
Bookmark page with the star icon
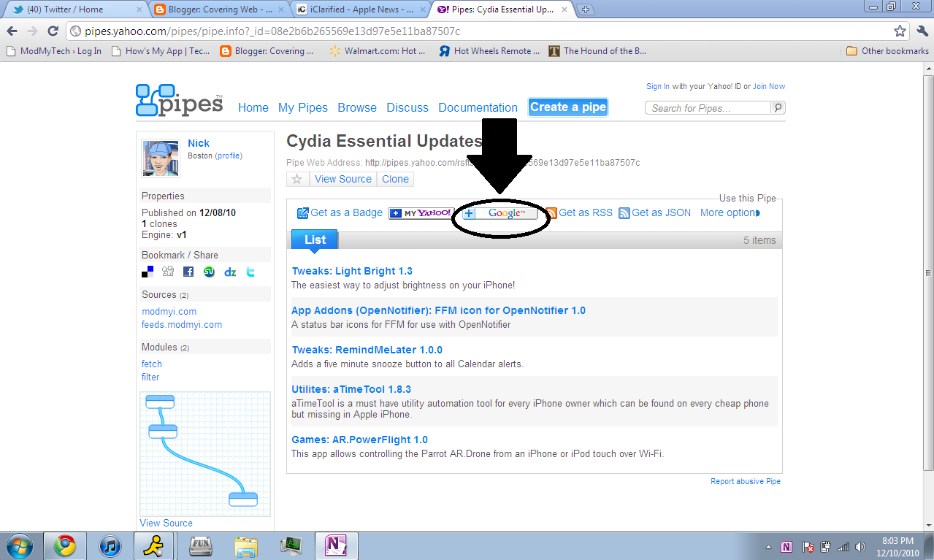[900, 31]
